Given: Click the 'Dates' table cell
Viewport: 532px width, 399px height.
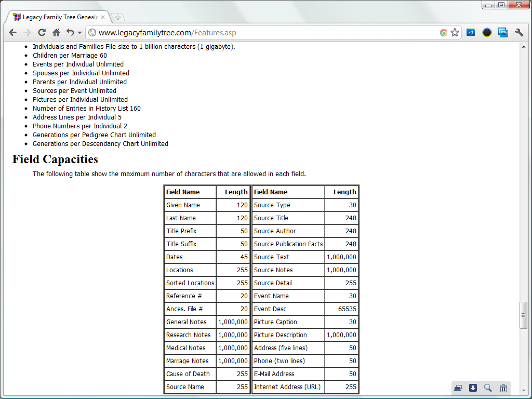Looking at the screenshot, I should [190, 257].
